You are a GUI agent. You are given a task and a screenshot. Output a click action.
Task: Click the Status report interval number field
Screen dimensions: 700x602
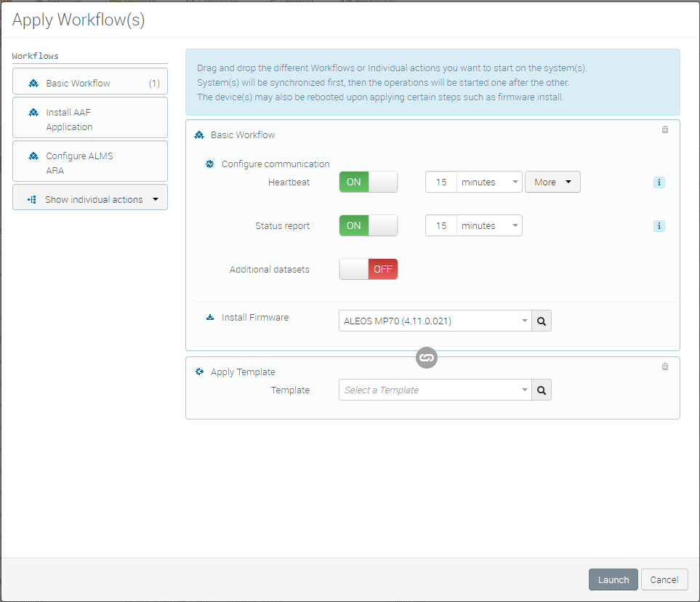441,226
